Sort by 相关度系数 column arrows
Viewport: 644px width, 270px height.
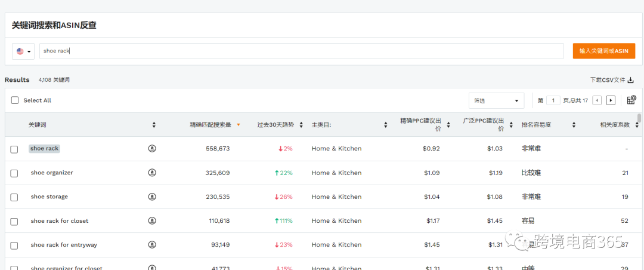point(637,125)
